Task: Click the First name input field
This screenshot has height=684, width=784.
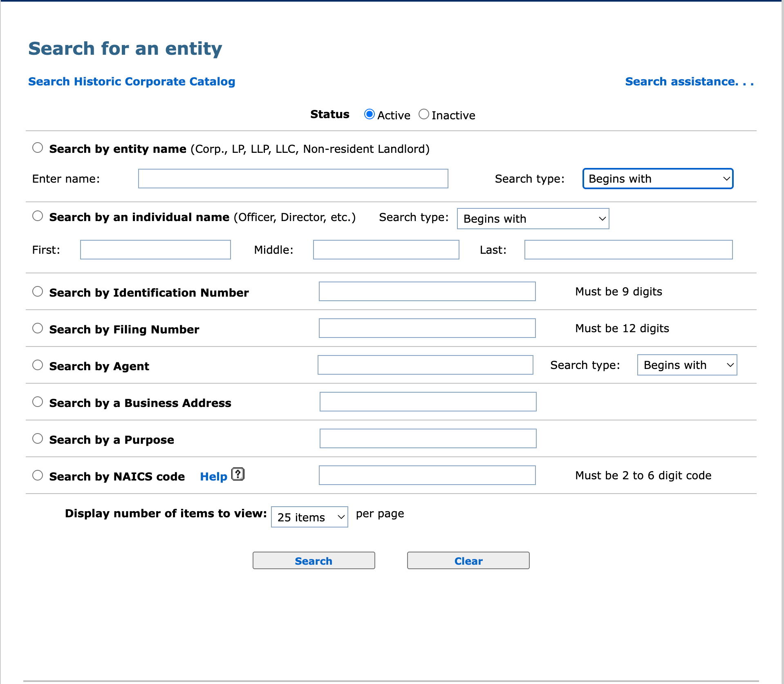Action: click(155, 250)
